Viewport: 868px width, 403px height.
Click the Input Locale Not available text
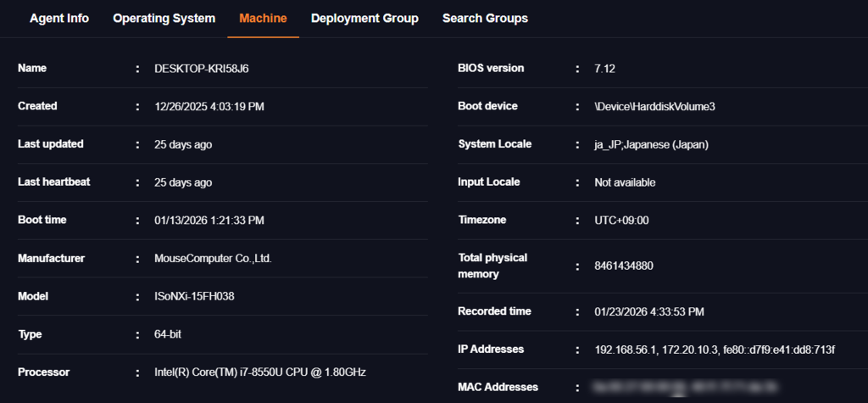(625, 182)
